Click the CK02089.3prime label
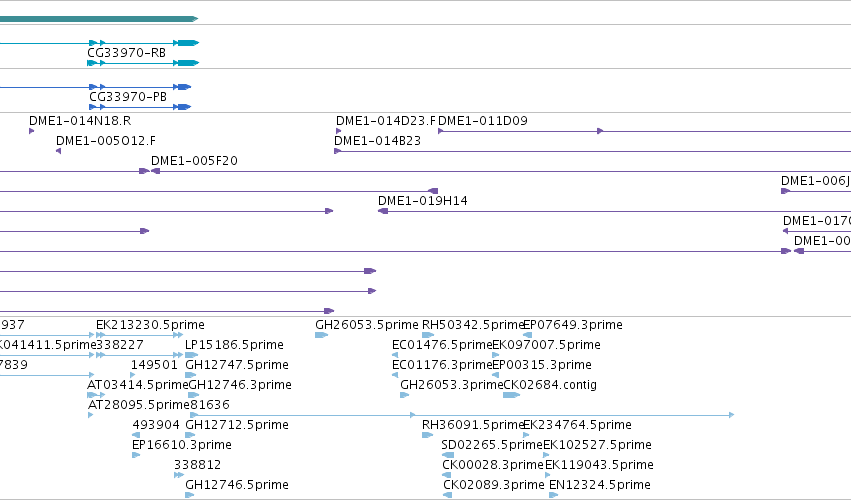This screenshot has height=500, width=851. tap(494, 485)
